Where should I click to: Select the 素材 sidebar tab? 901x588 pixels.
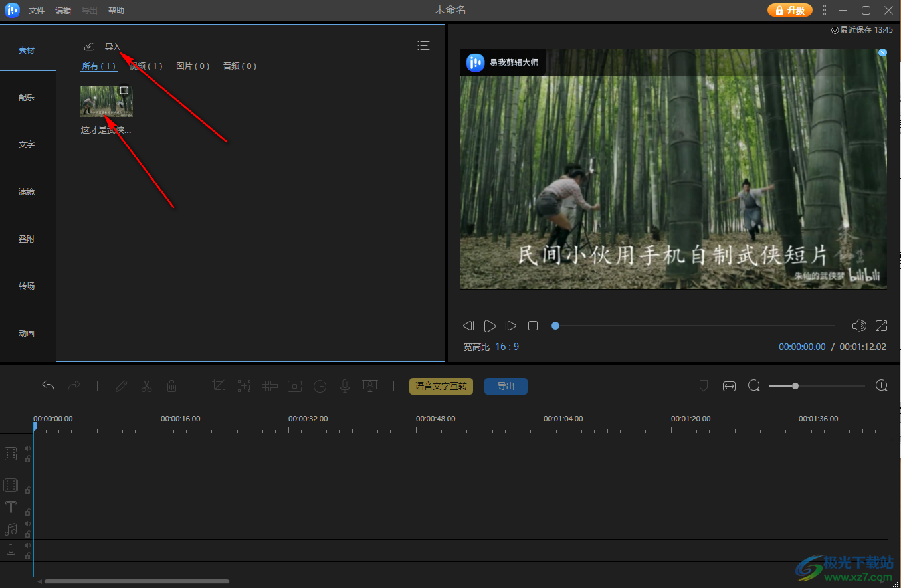coord(27,50)
